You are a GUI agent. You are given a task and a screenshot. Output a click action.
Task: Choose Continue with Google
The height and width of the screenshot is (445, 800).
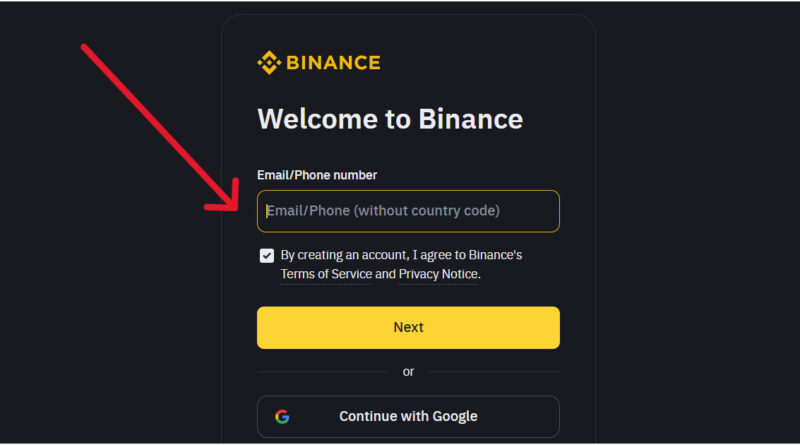(x=408, y=416)
